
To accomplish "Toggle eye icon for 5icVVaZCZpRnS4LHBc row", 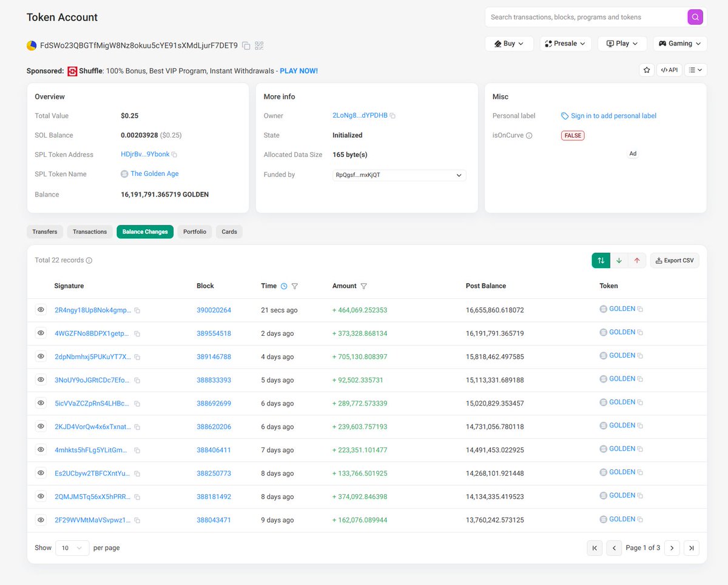I will coord(41,403).
